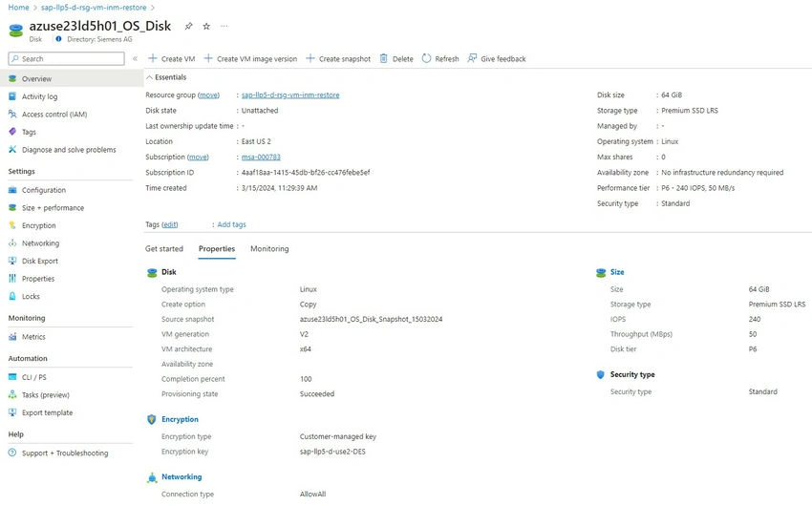812x506 pixels.
Task: Click Add tags link
Action: click(x=231, y=224)
